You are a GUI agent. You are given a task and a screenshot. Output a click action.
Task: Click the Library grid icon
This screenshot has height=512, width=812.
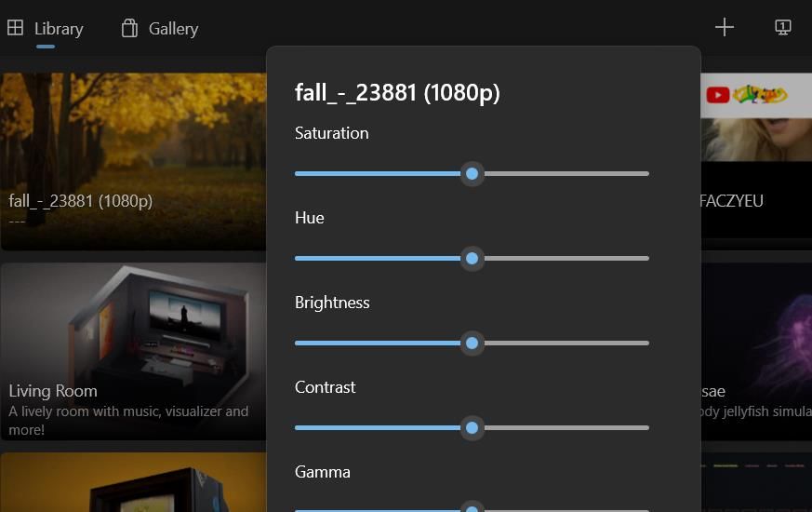pos(15,28)
